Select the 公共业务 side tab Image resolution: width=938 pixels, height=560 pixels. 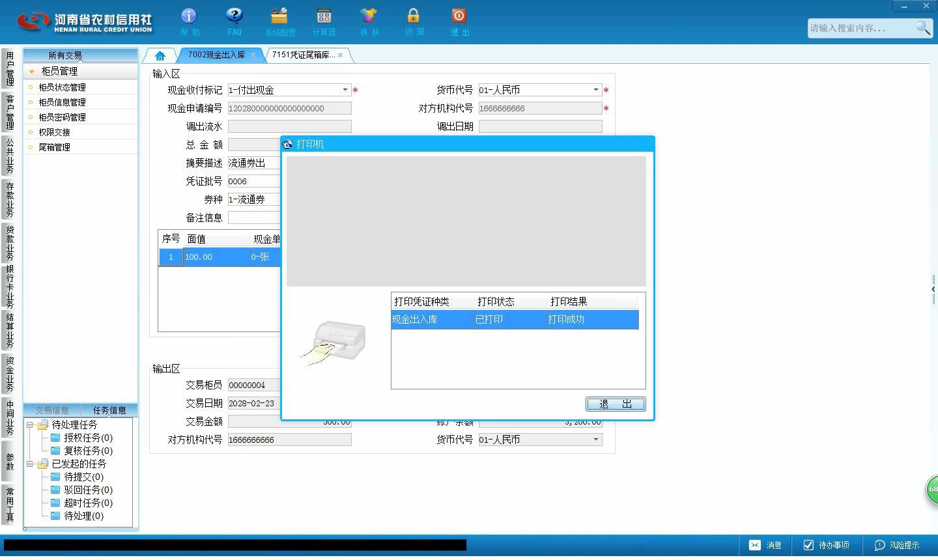click(x=9, y=156)
